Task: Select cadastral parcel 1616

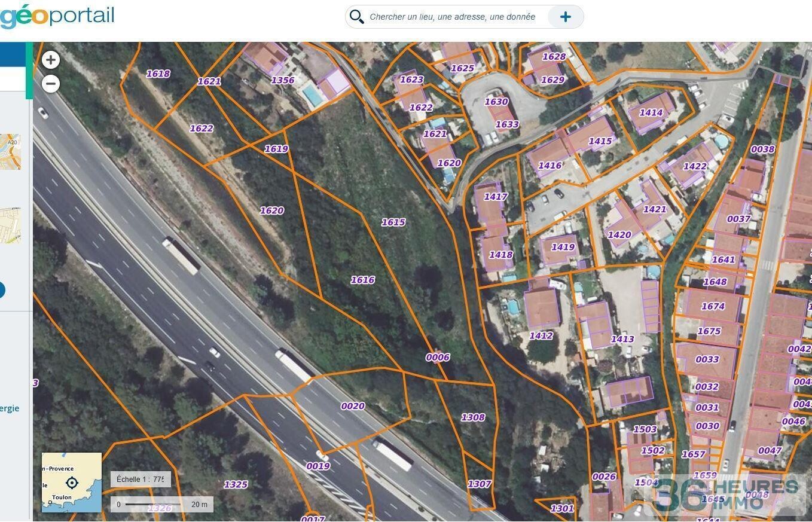Action: click(x=362, y=280)
